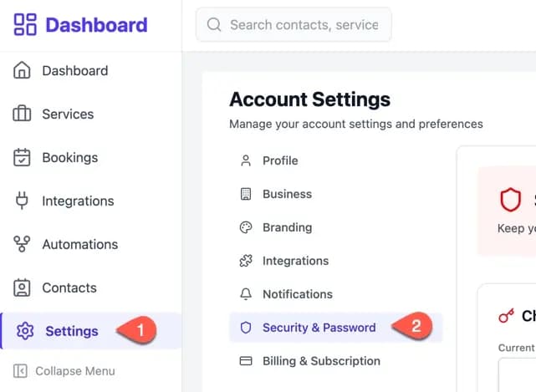This screenshot has height=392, width=536.
Task: Click the plug Integrations sidebar icon
Action: coord(22,201)
